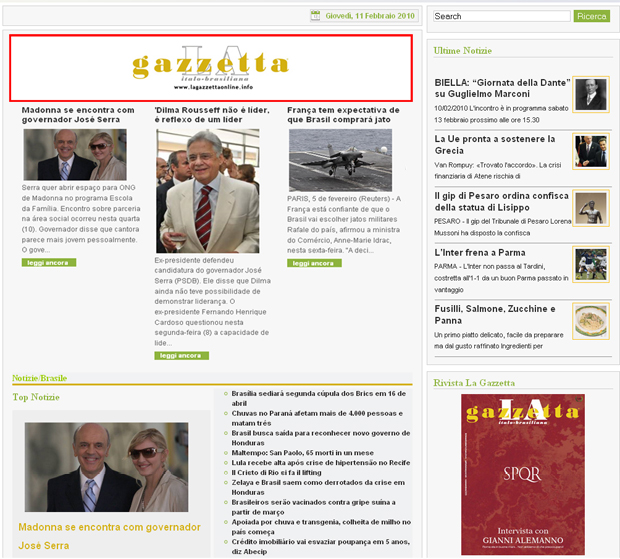Open Crédito imobiliário vai esvaziar poupança item
Screen dimensions: 620x559
pos(321,547)
